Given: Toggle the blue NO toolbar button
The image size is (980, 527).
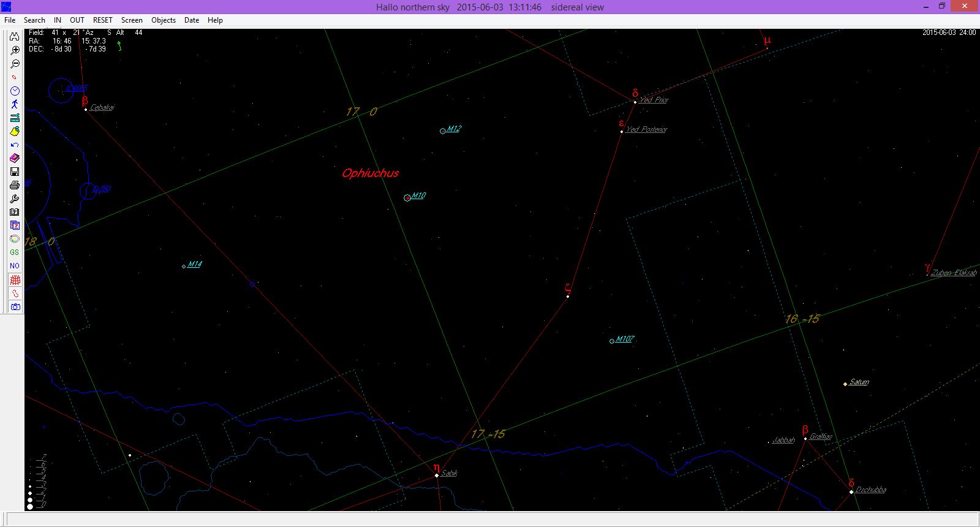Looking at the screenshot, I should (x=15, y=266).
